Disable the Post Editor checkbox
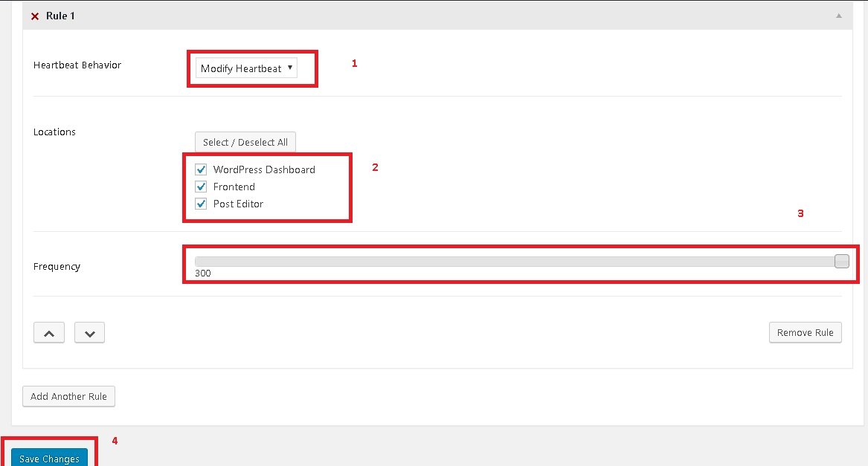The height and width of the screenshot is (466, 868). click(x=201, y=204)
